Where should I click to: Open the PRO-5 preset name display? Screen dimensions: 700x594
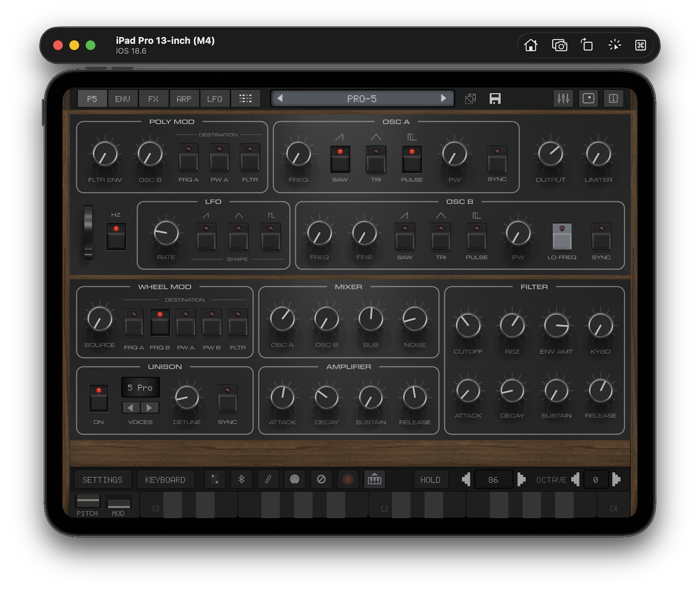(x=362, y=99)
